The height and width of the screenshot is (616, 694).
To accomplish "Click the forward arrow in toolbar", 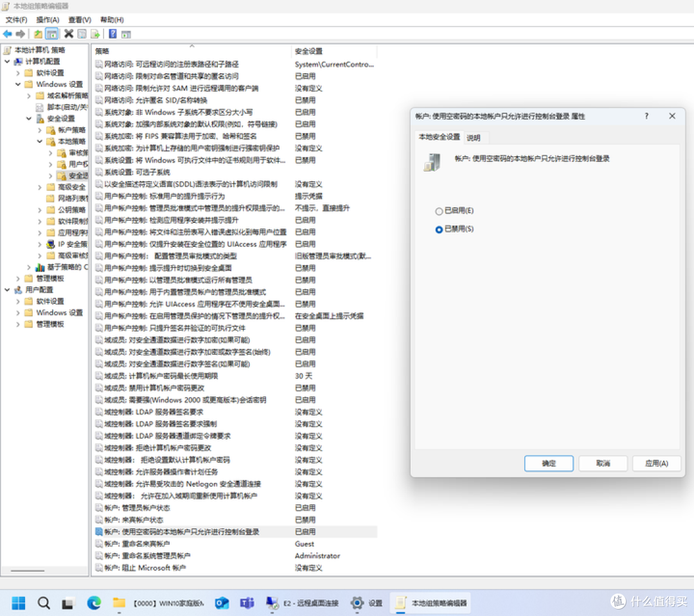I will [20, 33].
